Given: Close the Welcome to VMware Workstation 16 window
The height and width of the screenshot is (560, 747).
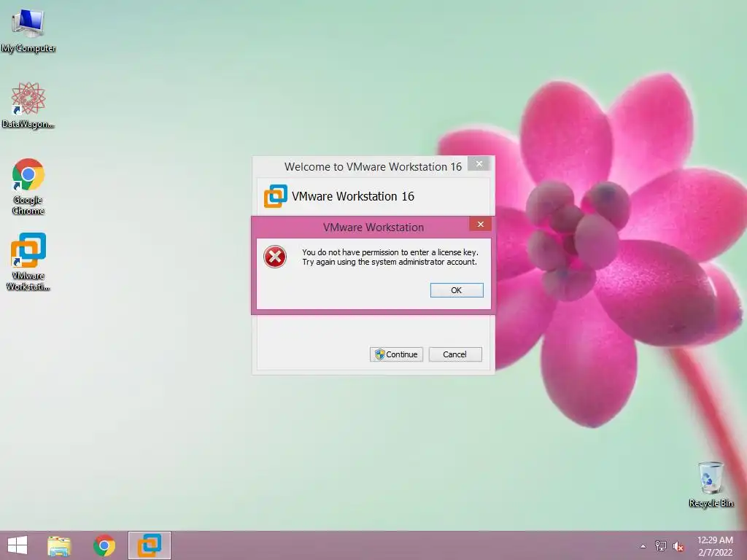Looking at the screenshot, I should point(479,164).
